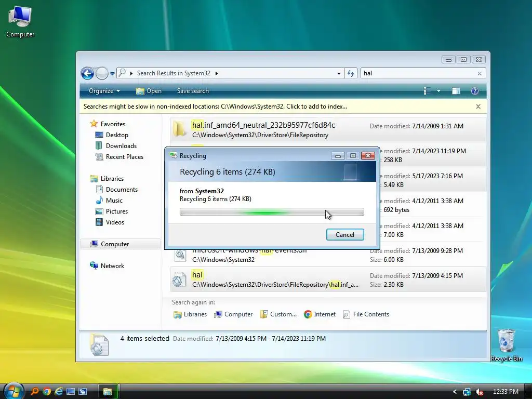This screenshot has height=399, width=532.
Task: Dismiss the yellow information bar
Action: [478, 107]
